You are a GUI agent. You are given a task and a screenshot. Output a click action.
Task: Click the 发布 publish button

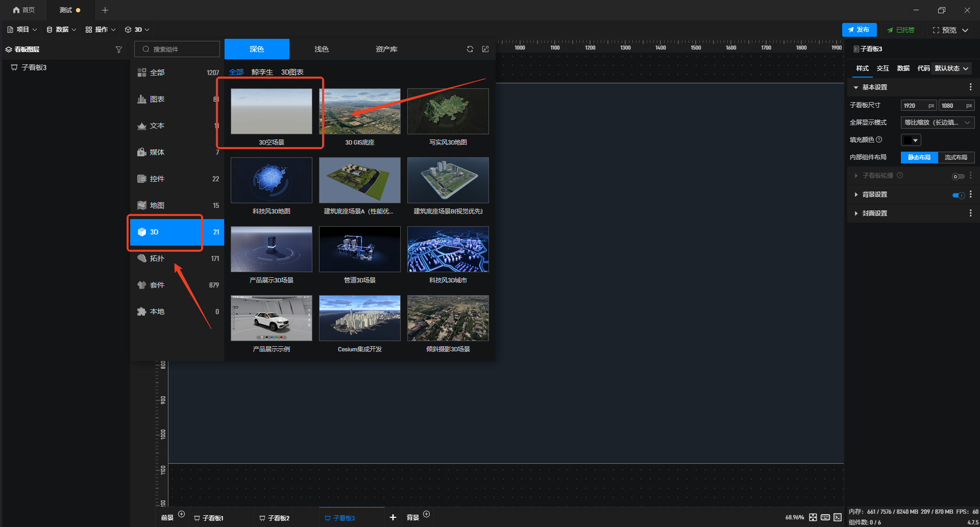coord(859,30)
